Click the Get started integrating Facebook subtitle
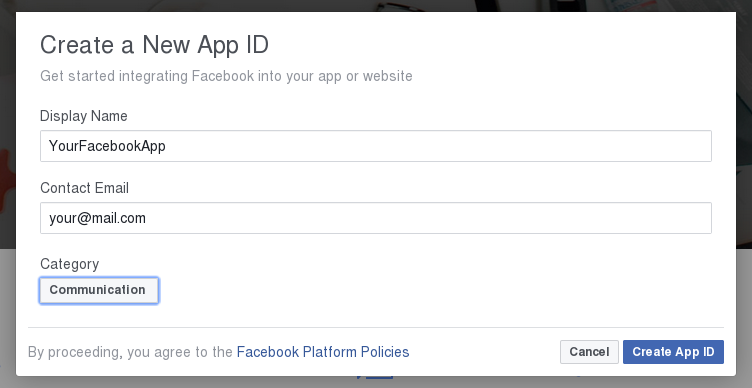The image size is (752, 388). pyautogui.click(x=226, y=76)
